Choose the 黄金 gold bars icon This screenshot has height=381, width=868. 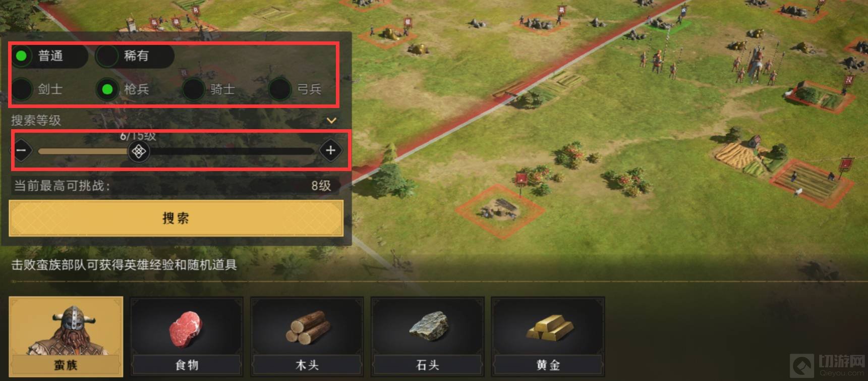(x=548, y=337)
